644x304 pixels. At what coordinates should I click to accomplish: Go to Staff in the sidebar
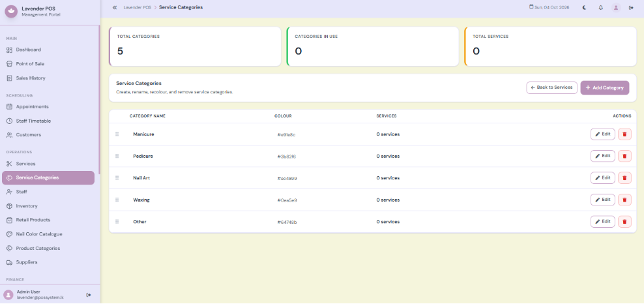click(48, 192)
